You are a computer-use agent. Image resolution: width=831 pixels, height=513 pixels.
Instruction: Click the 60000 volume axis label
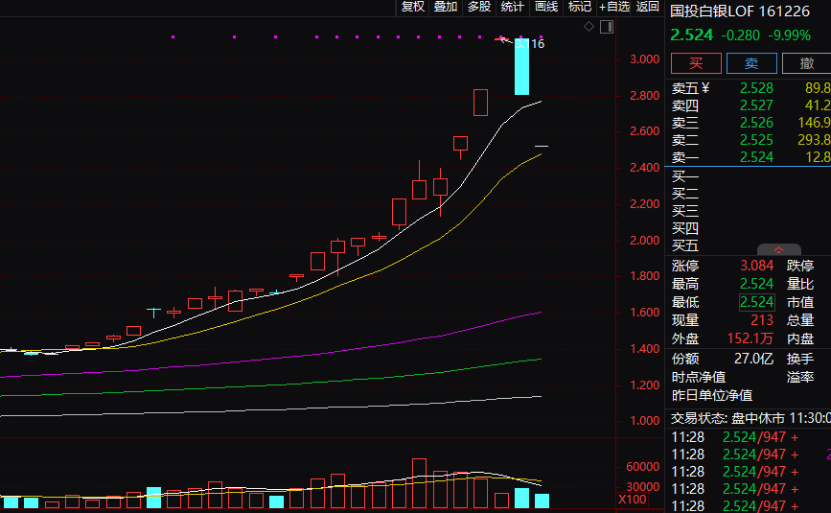[x=642, y=467]
